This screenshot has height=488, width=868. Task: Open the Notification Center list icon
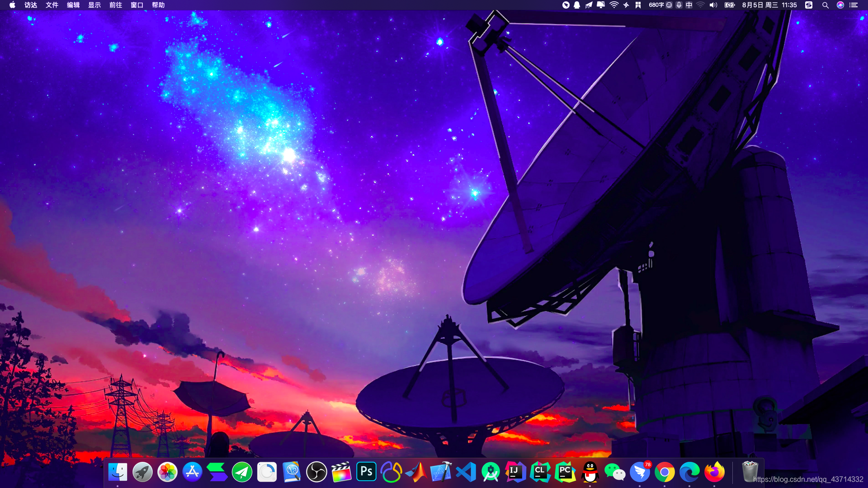click(854, 5)
